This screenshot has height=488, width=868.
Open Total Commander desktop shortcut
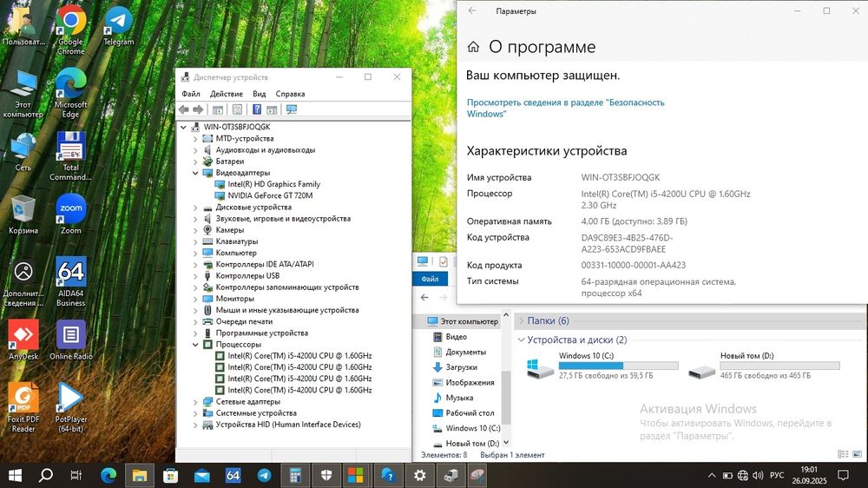[70, 155]
